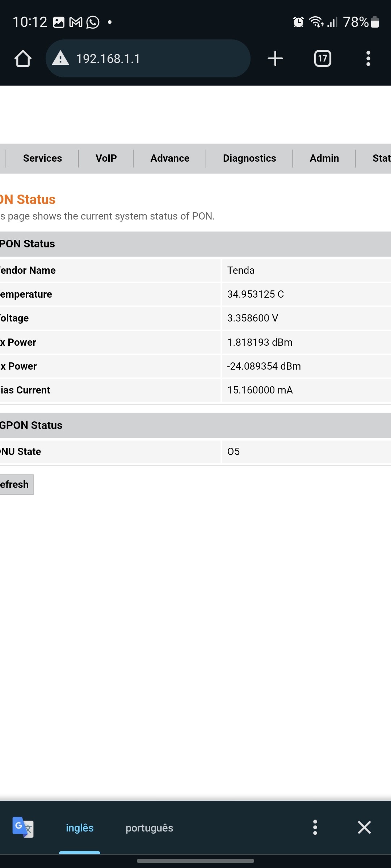This screenshot has width=391, height=868.
Task: Tap the site security warning triangle
Action: pos(60,58)
